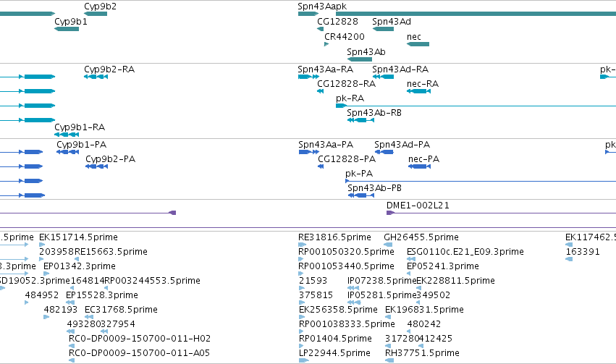Open the Spn43Ab-RB transcript label
Screen dimensions: 616x364
pyautogui.click(x=374, y=113)
